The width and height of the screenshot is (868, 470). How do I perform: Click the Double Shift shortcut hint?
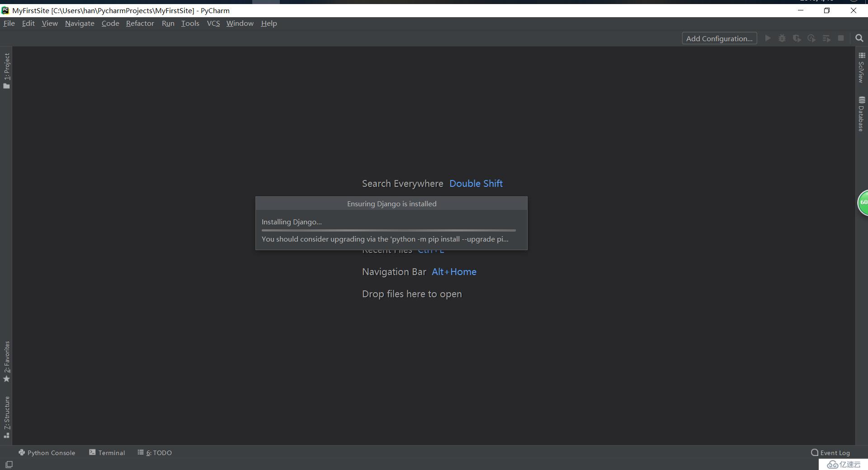476,184
